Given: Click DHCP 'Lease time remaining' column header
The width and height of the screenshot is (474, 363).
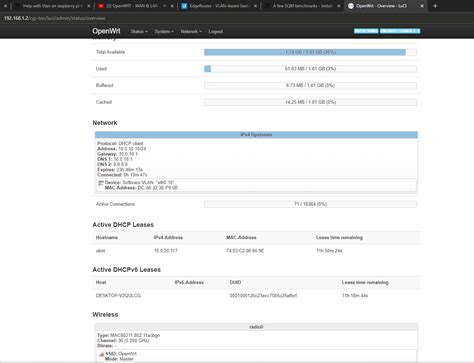Looking at the screenshot, I should 339,237.
